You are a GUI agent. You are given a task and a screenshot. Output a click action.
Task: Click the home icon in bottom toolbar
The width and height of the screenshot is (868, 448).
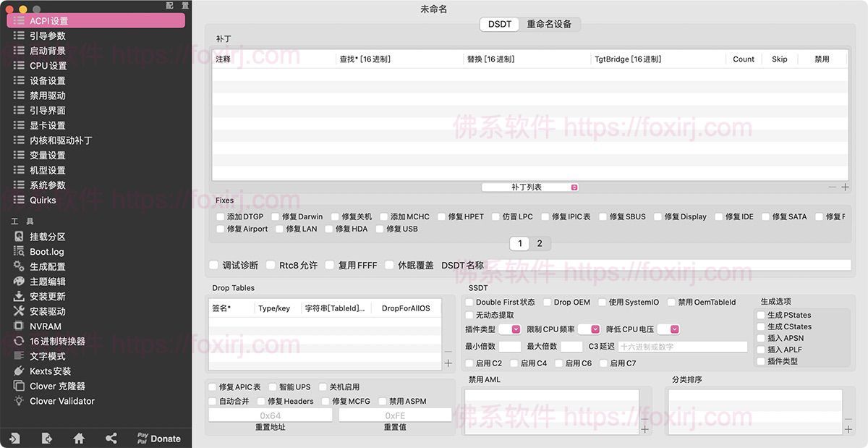pos(78,438)
